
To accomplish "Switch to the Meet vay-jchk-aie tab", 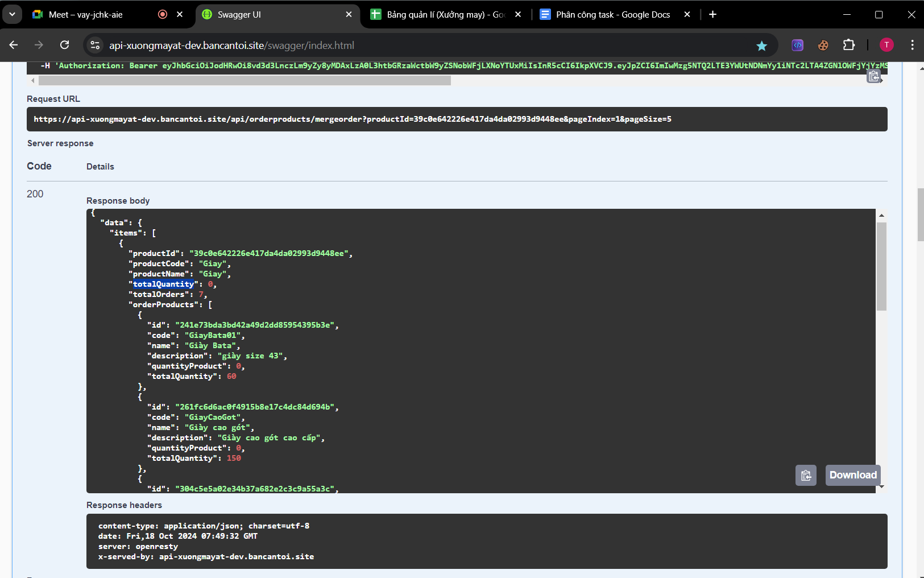I will [85, 15].
